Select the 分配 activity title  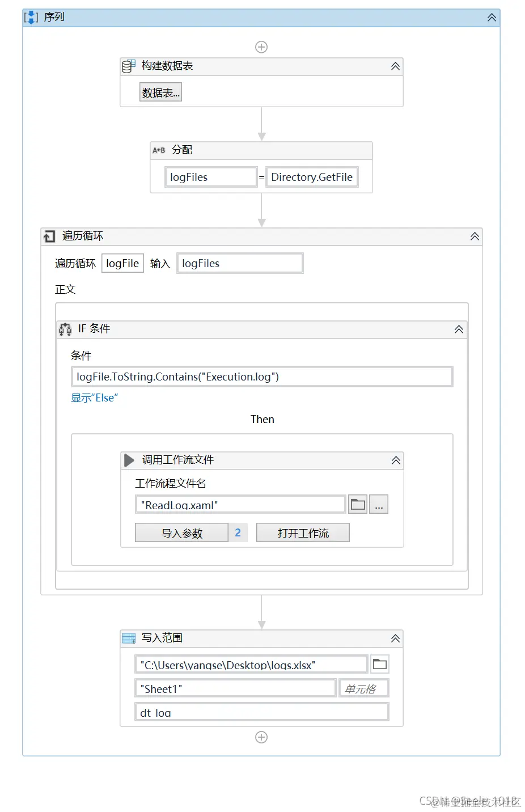pyautogui.click(x=182, y=150)
